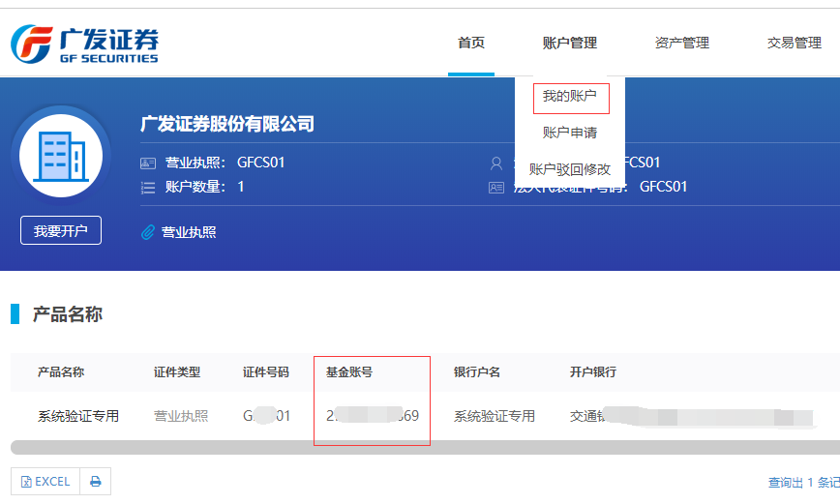840x504 pixels.
Task: Click the ID card icon beside 法人代表证件号码
Action: (496, 187)
